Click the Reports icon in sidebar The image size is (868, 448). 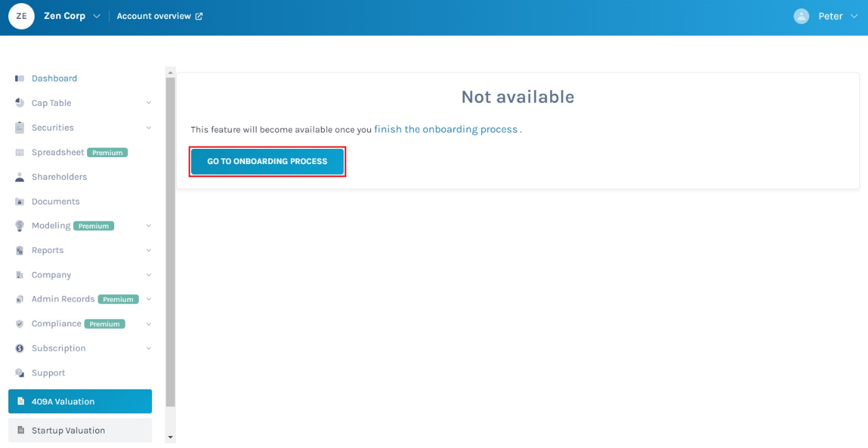[x=20, y=251]
